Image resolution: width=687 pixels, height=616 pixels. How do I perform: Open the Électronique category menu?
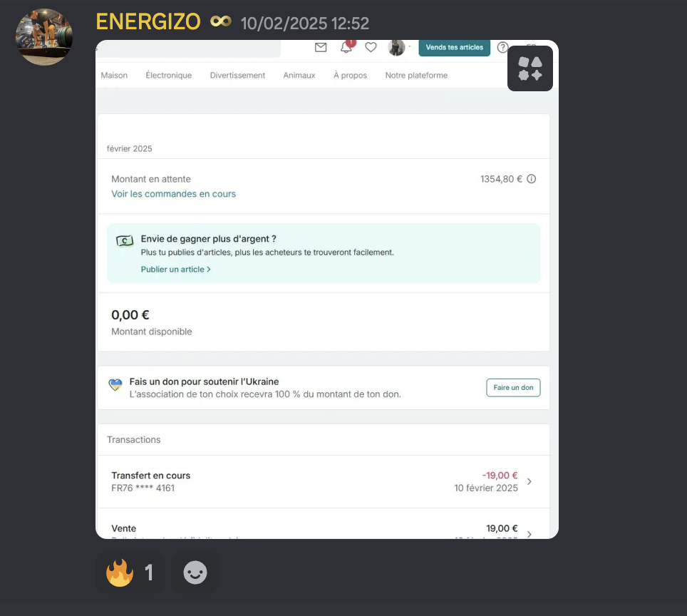[168, 76]
